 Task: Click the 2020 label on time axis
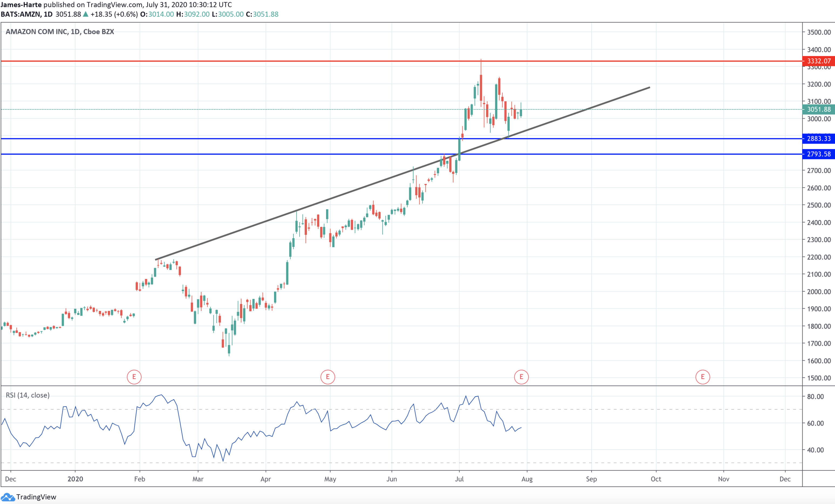75,479
